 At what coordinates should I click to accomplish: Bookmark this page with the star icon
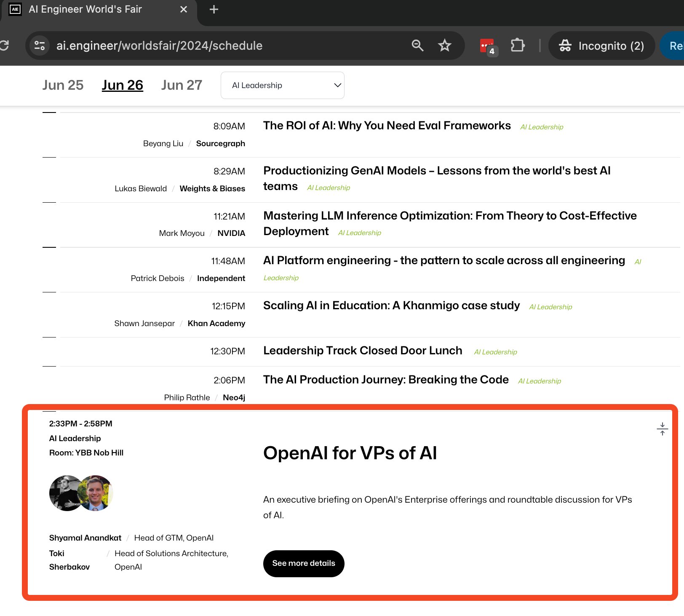click(444, 46)
